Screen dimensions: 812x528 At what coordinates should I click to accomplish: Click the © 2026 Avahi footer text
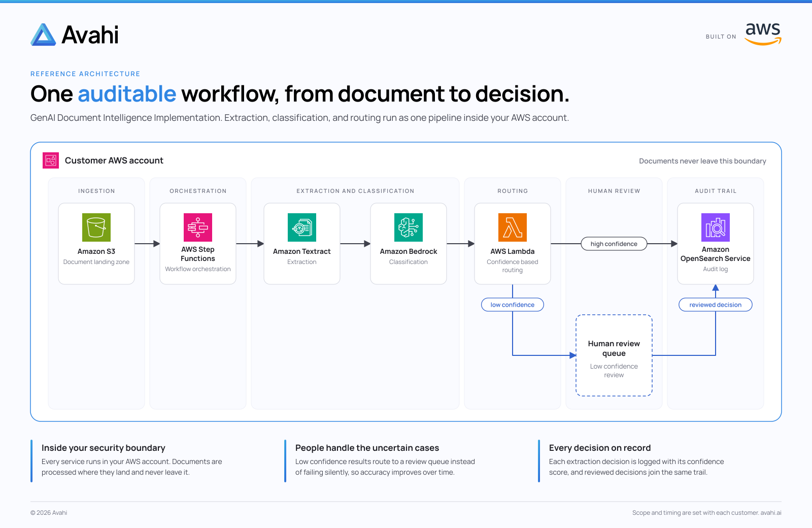tap(49, 513)
